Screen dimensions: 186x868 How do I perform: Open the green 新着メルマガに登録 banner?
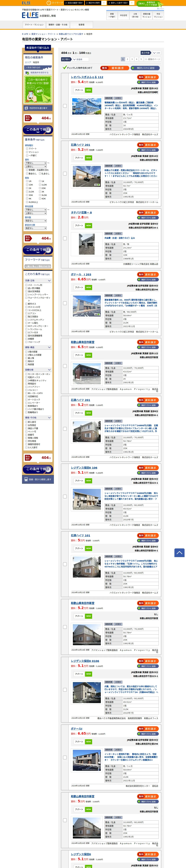[x=38, y=89]
